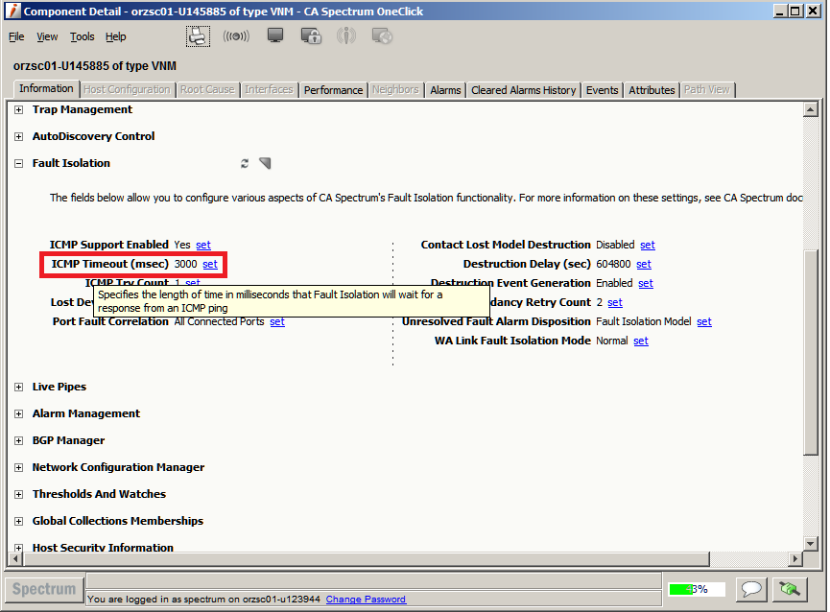The image size is (830, 612).
Task: Click the 43% progress bar
Action: tap(695, 589)
